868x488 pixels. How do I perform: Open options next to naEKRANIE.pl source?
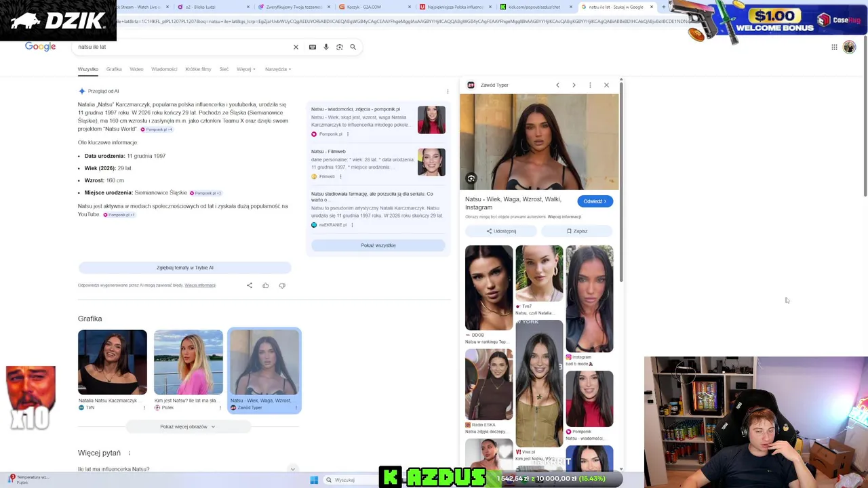click(352, 225)
